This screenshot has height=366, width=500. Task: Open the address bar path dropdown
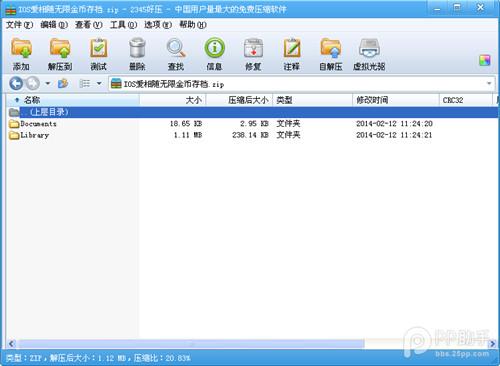489,83
